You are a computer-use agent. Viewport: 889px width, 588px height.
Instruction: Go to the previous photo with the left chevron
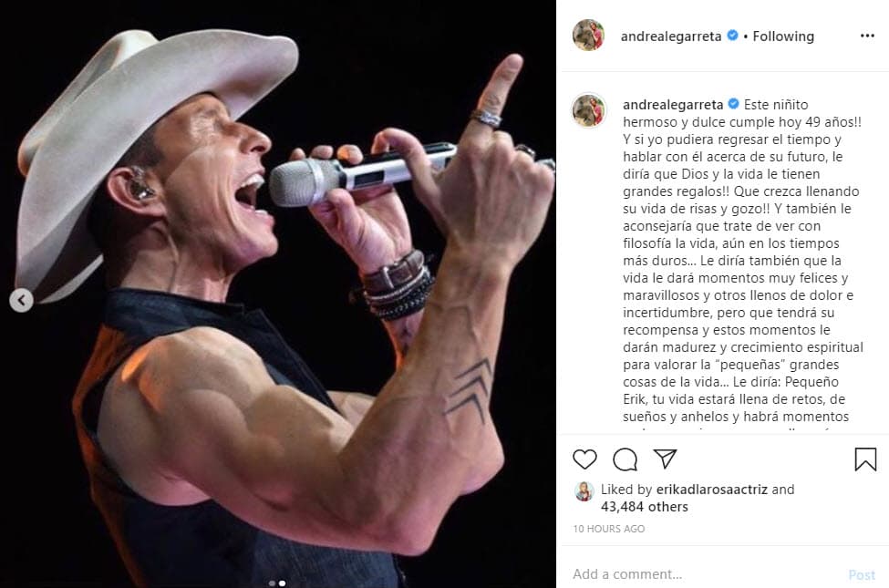tap(21, 298)
